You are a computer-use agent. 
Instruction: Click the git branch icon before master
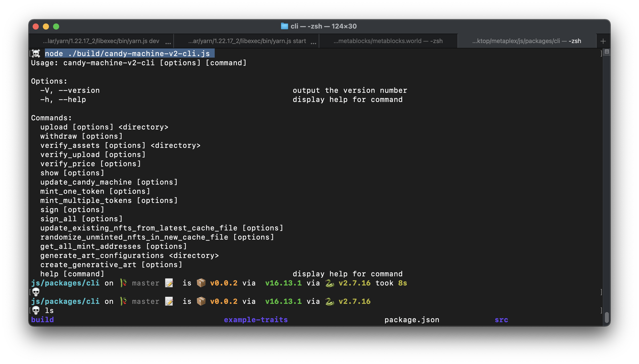[123, 283]
